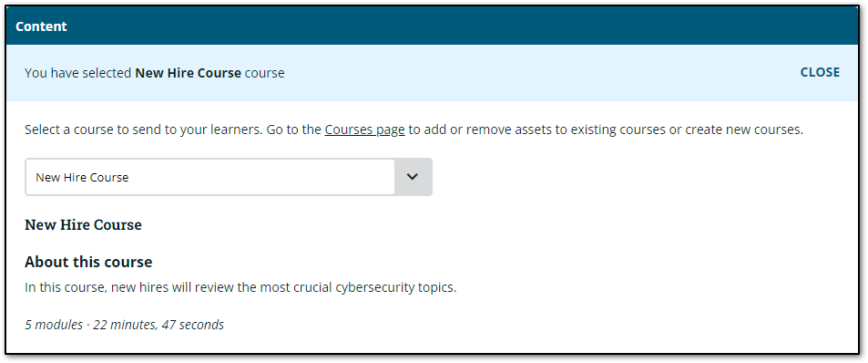
Task: Click the dark blue Content header bar
Action: (x=433, y=26)
